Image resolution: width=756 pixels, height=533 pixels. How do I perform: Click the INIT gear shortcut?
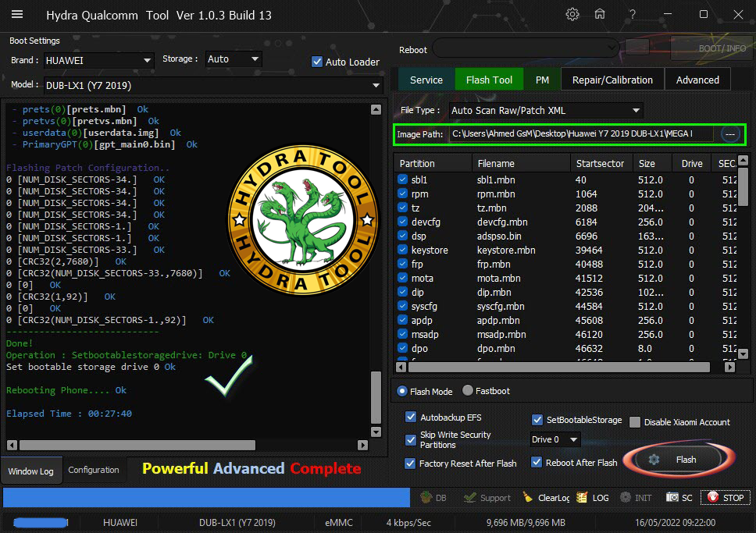tap(636, 497)
